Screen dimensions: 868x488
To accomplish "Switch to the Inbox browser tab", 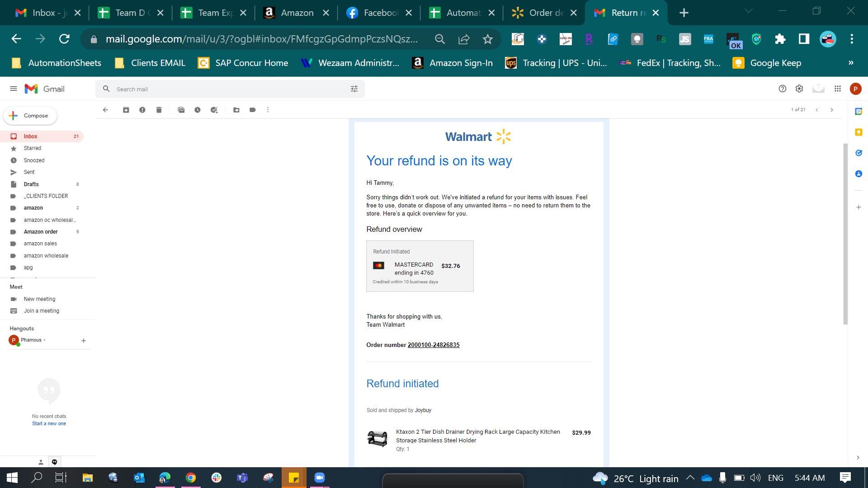I will click(47, 13).
